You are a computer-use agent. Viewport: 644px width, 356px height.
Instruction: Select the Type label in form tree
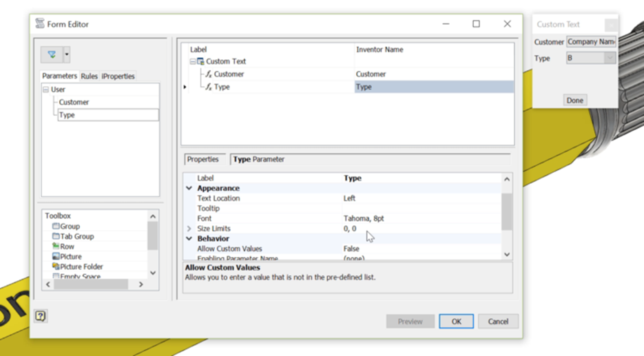[x=222, y=87]
